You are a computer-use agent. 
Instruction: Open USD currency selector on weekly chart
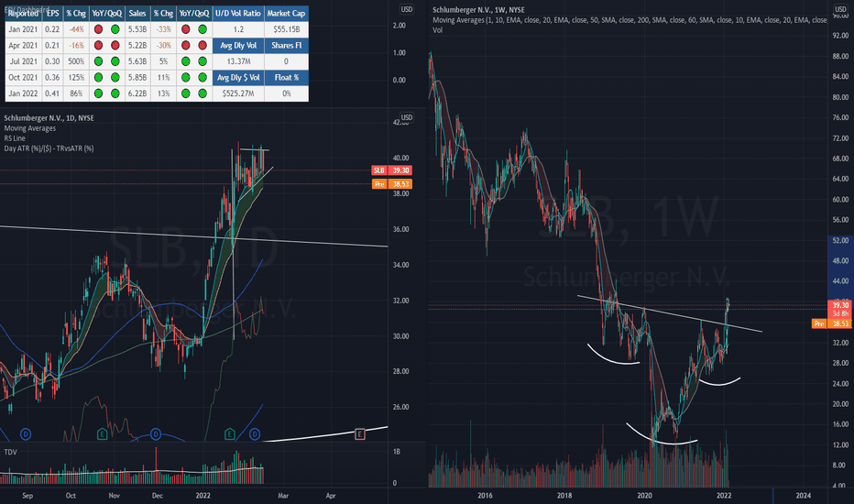(x=841, y=9)
